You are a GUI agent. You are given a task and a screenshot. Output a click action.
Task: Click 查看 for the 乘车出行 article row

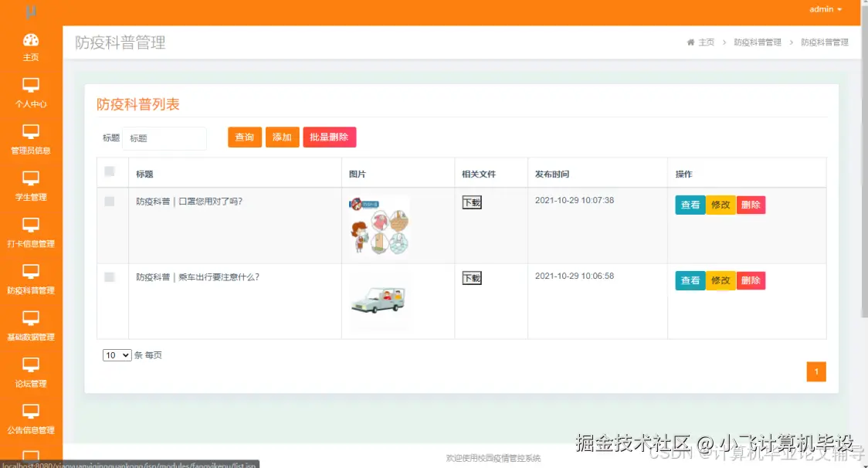pos(690,281)
